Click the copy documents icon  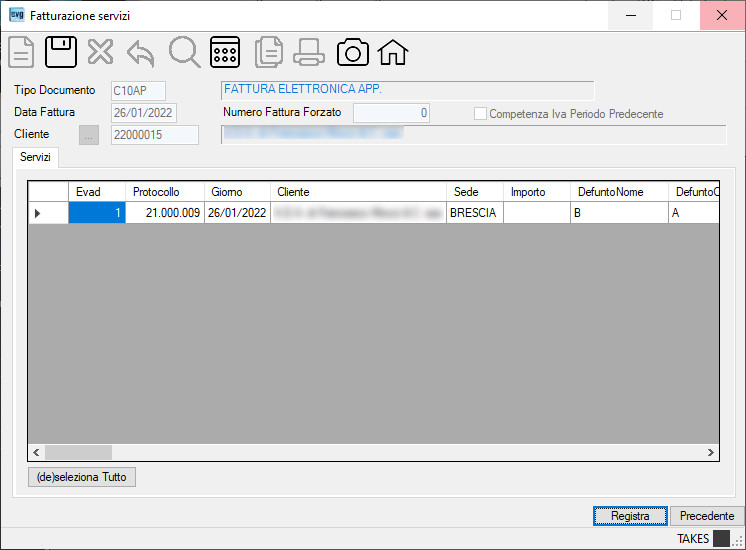tap(269, 52)
